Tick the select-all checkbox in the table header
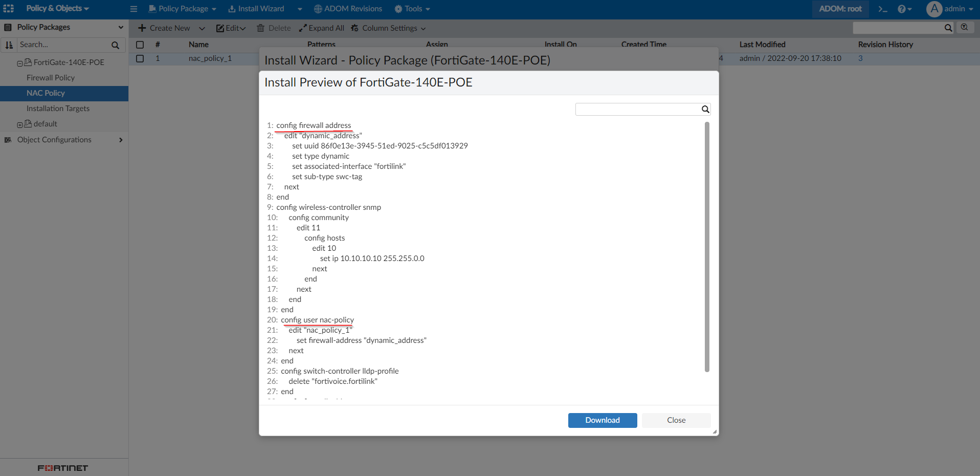 click(x=140, y=45)
